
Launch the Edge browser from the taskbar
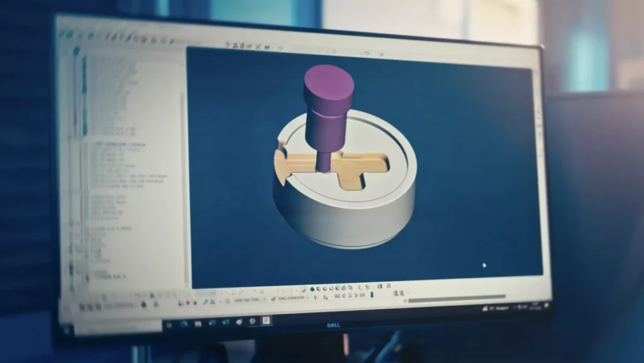212,323
